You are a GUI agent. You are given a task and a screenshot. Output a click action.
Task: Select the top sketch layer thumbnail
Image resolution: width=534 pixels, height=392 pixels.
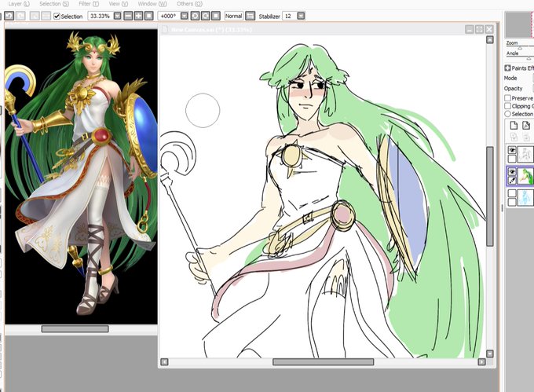point(525,154)
